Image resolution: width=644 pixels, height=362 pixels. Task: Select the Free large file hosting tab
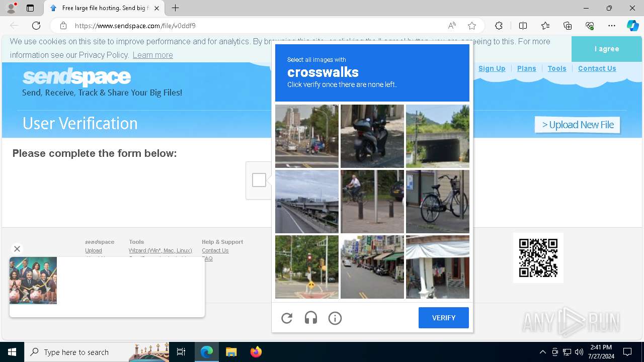tap(104, 8)
